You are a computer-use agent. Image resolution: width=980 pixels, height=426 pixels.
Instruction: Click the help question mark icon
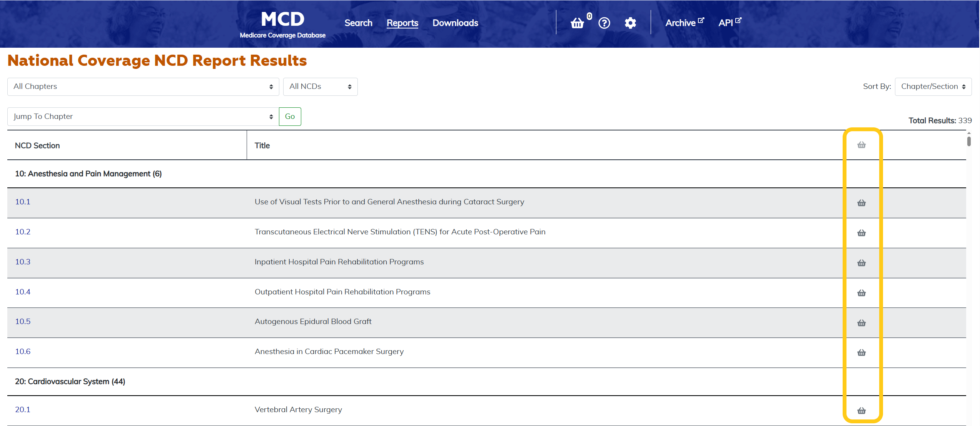pyautogui.click(x=604, y=23)
